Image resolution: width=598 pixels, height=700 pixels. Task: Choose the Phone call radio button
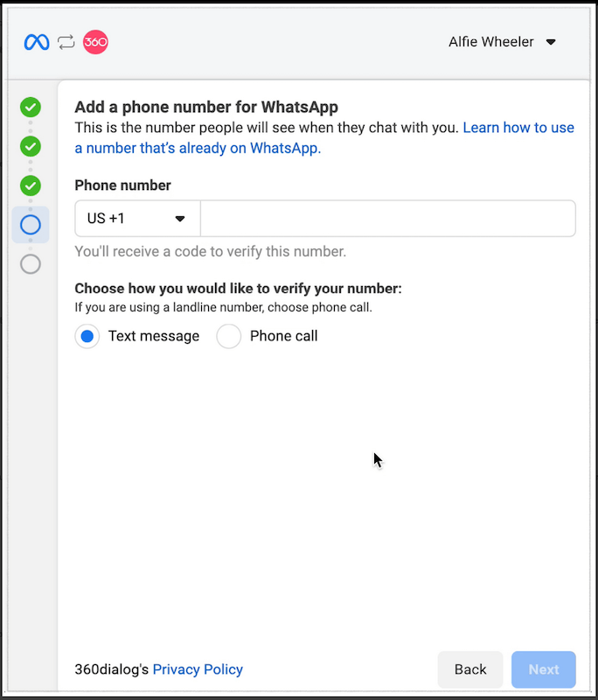click(x=229, y=336)
